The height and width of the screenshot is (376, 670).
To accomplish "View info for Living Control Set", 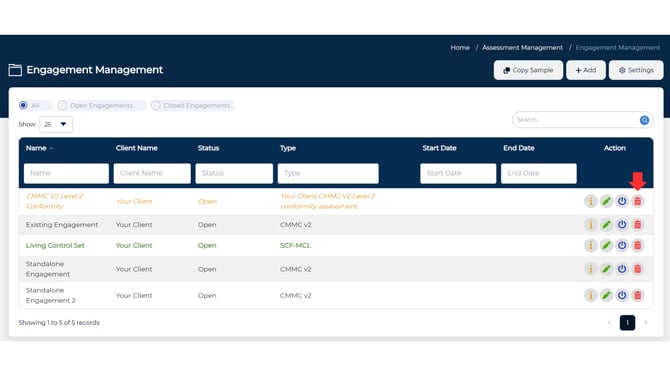I will click(x=591, y=246).
